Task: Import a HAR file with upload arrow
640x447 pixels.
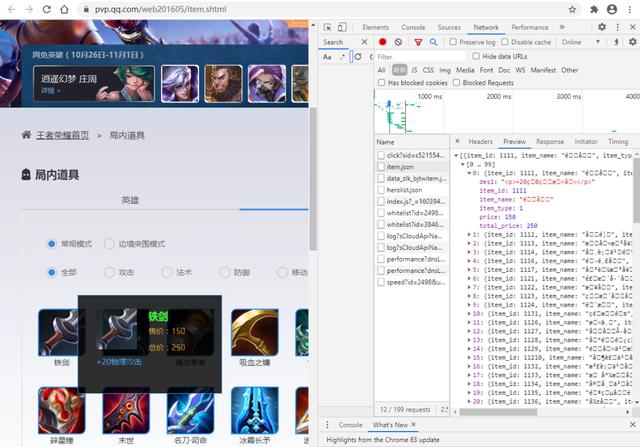Action: point(616,42)
